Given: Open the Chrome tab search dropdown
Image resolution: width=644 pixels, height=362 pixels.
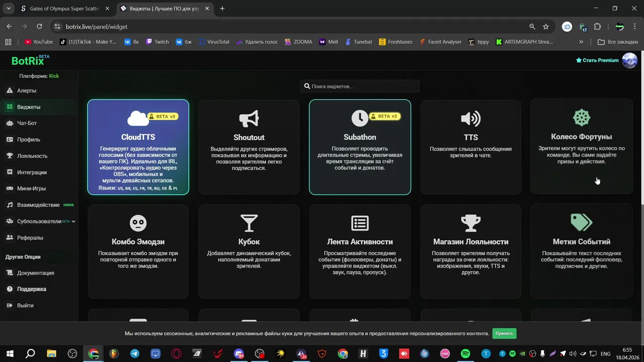Looking at the screenshot, I should coord(9,9).
